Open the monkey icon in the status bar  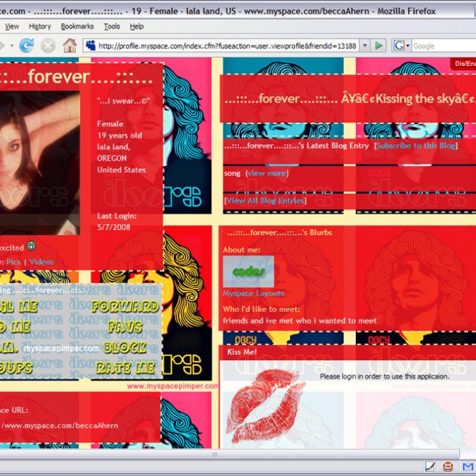point(448,467)
